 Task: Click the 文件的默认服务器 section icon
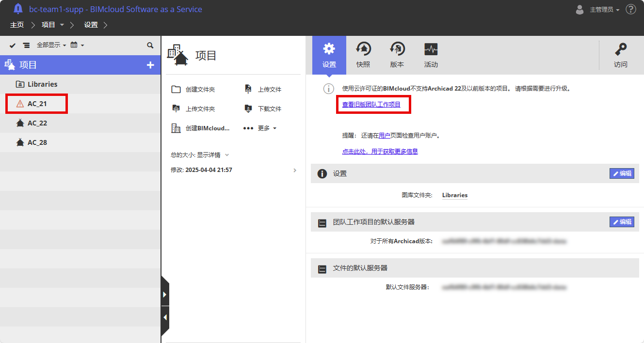322,269
